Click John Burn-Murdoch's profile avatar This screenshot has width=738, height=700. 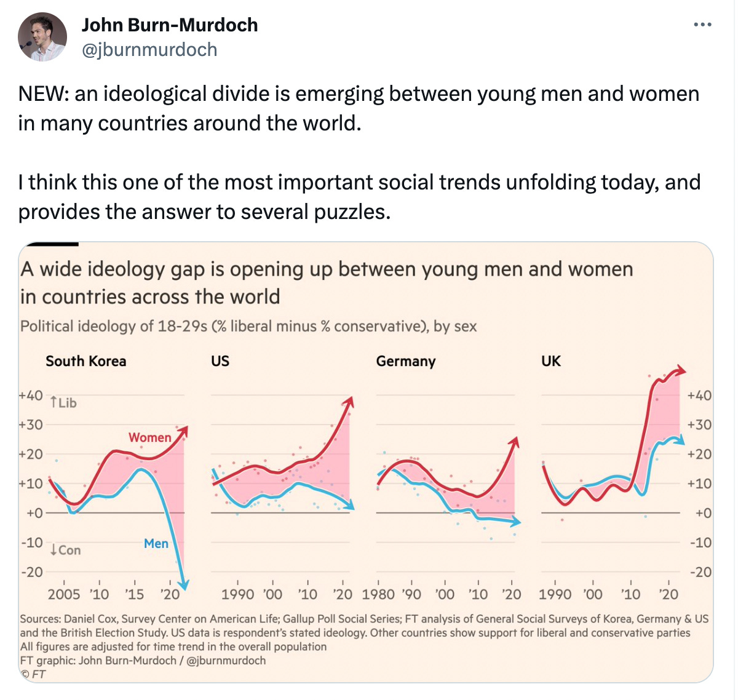click(42, 37)
